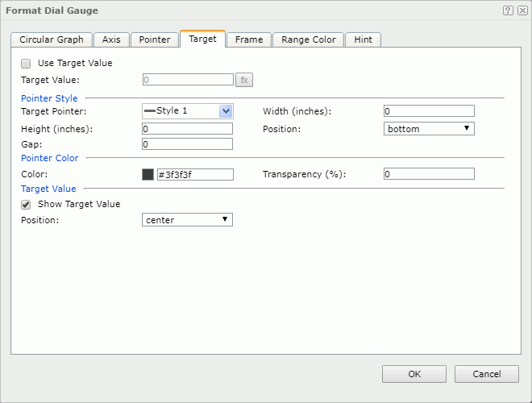Switch to the Frame tab

(x=249, y=39)
